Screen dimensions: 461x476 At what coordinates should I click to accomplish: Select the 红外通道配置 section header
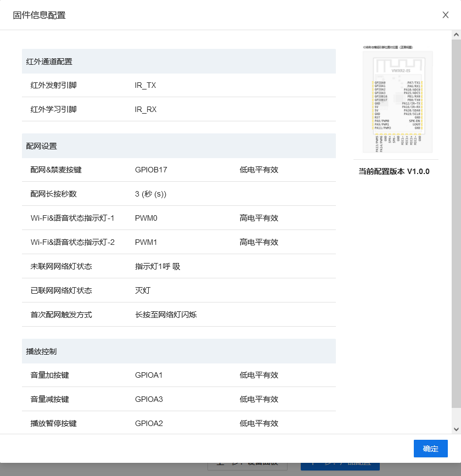49,61
